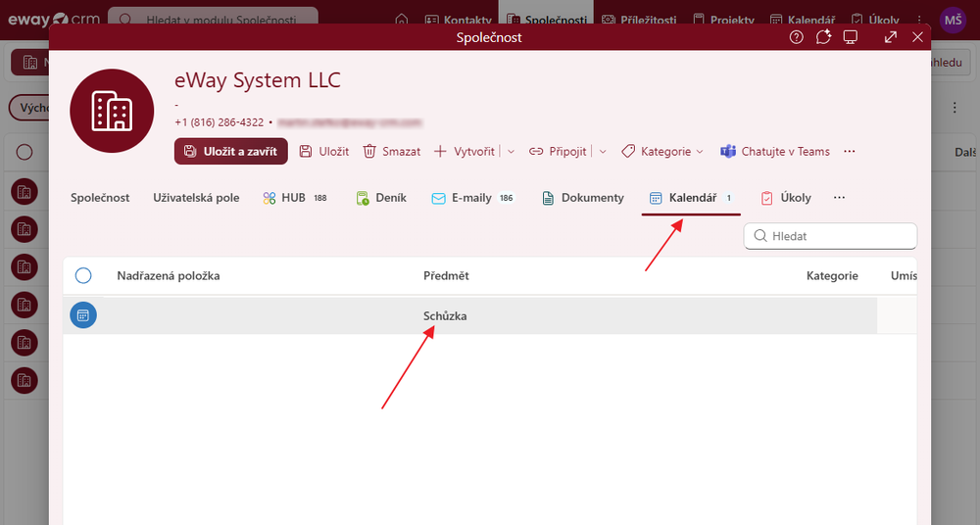Click the help question mark icon
Viewport: 980px width, 525px height.
(x=797, y=37)
